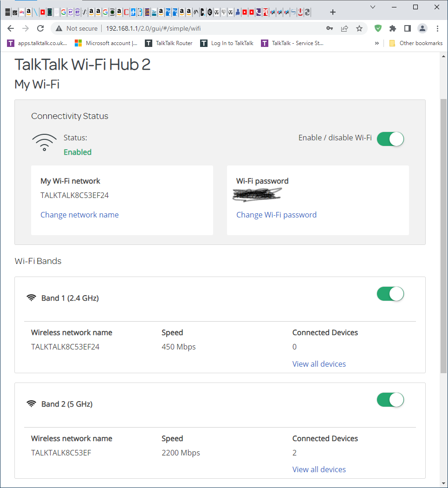Click the green shield extension icon
This screenshot has height=488, width=448.
coord(378,28)
